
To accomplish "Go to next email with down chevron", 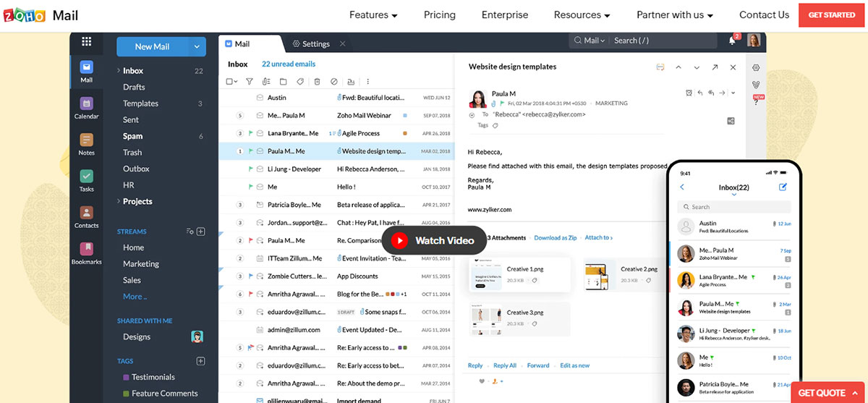I will (x=697, y=67).
